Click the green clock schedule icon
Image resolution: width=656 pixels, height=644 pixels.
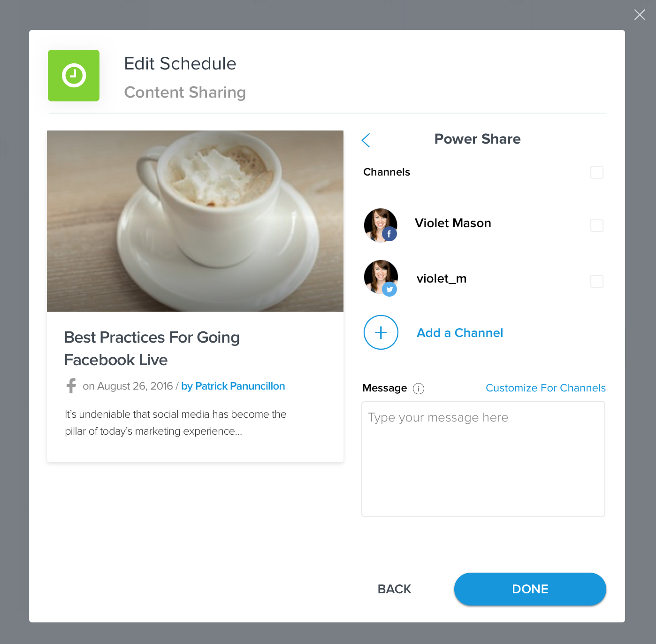click(x=74, y=76)
